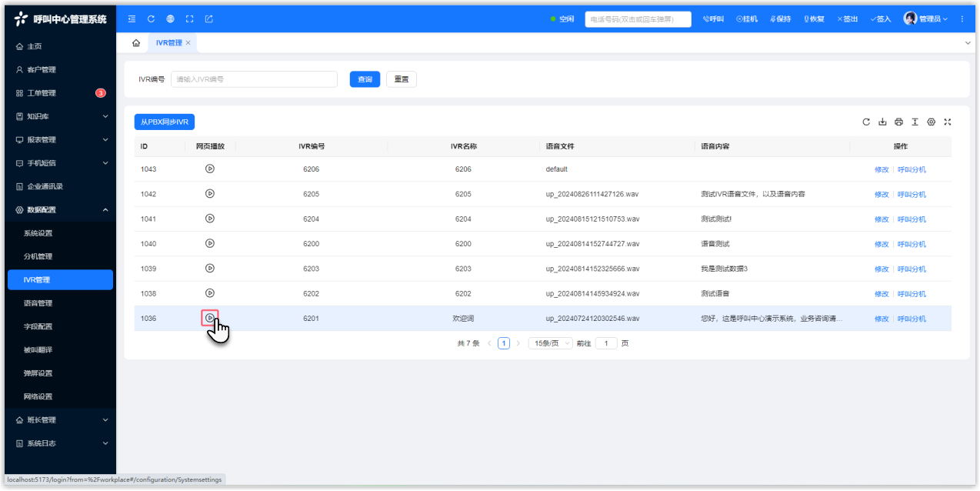Close the IVR管理 tab
This screenshot has width=980, height=491.
[188, 43]
